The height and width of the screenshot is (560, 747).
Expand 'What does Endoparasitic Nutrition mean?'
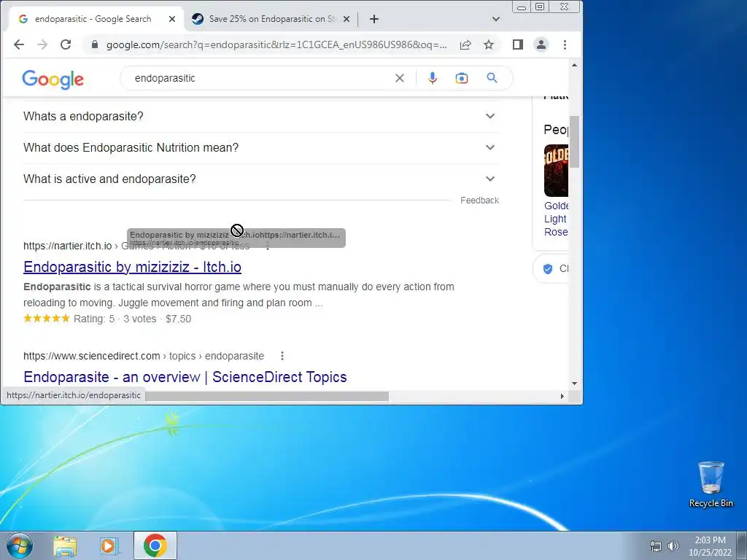coord(261,147)
